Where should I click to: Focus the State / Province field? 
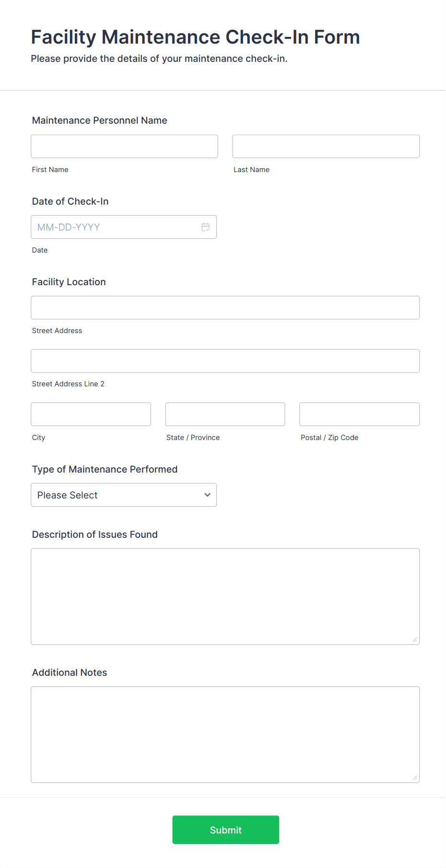[x=225, y=414]
